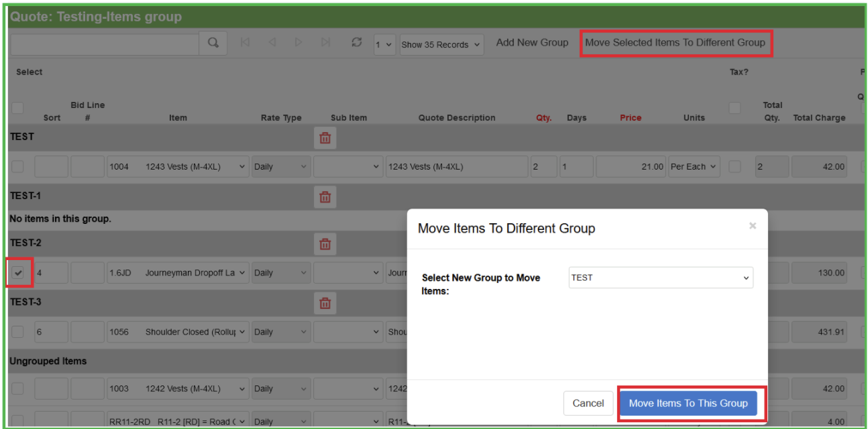Viewport: 868px width, 429px height.
Task: Click Total Charge value 130.00
Action: tap(819, 273)
